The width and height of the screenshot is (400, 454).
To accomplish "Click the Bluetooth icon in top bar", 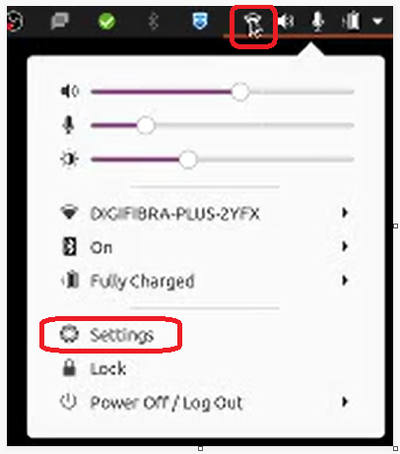I will coord(153,21).
